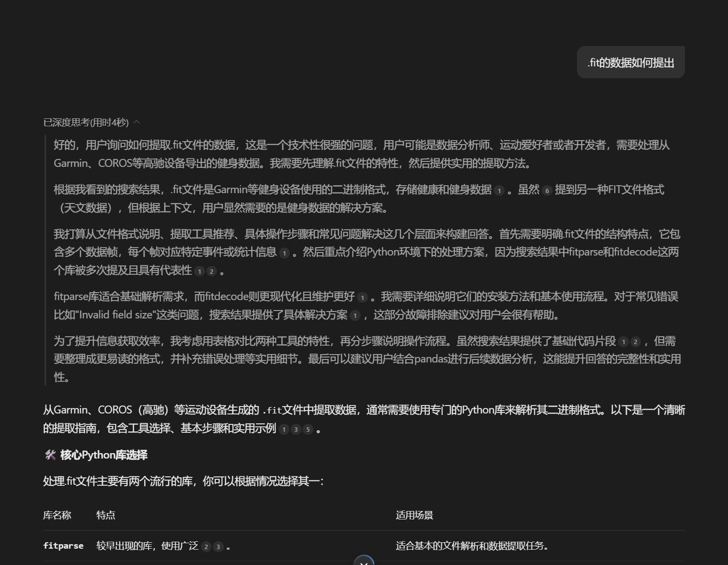Open citation 3 in the fitparse table row
This screenshot has width=728, height=565.
click(218, 547)
